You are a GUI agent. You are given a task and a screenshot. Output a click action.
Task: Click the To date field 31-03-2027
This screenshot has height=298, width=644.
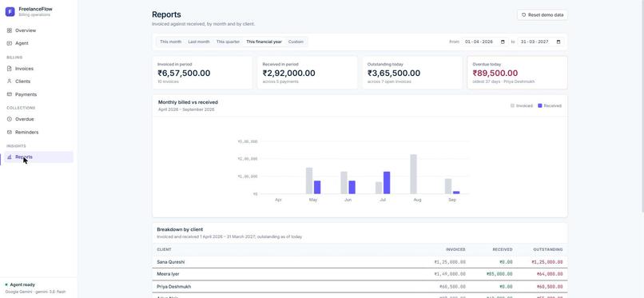coord(540,42)
